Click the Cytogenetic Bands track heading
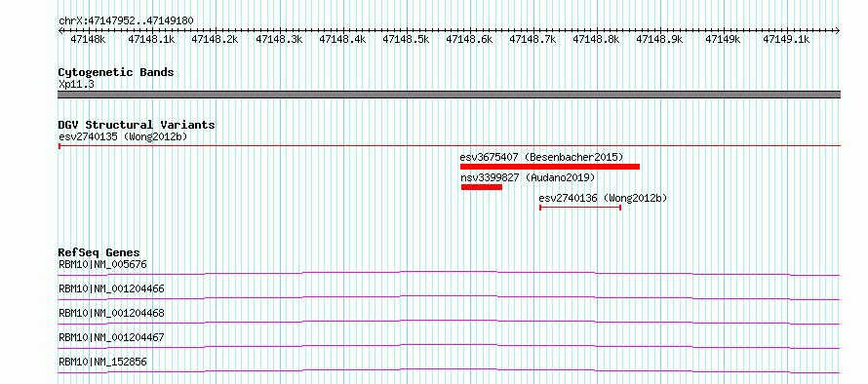 (x=116, y=72)
